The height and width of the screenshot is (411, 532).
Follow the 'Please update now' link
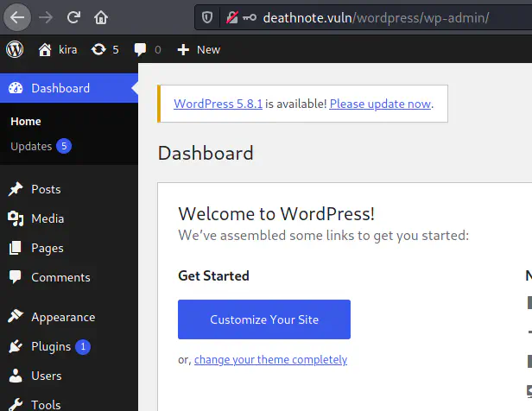(380, 104)
